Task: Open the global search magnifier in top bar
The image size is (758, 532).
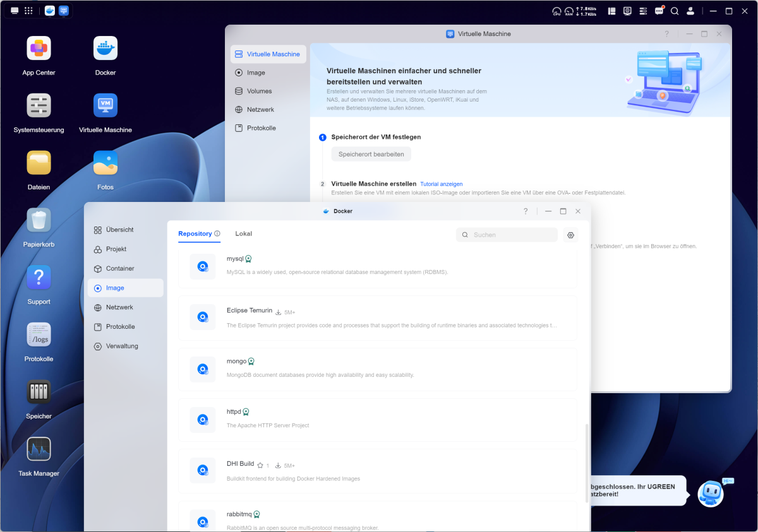Action: point(675,11)
